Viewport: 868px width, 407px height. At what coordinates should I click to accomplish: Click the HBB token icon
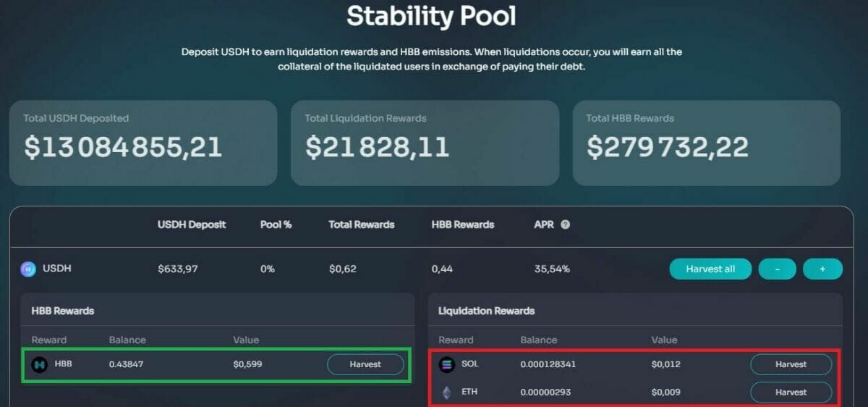click(39, 364)
